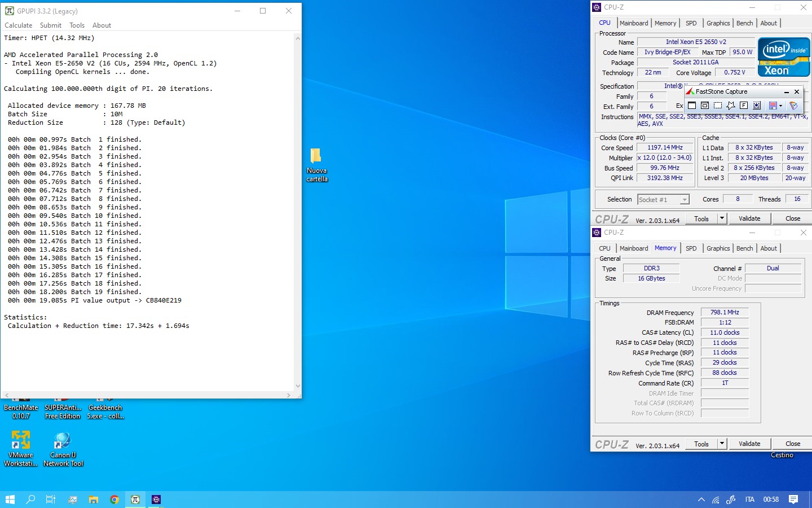This screenshot has width=812, height=508.
Task: Open GPUPI About menu
Action: click(101, 25)
